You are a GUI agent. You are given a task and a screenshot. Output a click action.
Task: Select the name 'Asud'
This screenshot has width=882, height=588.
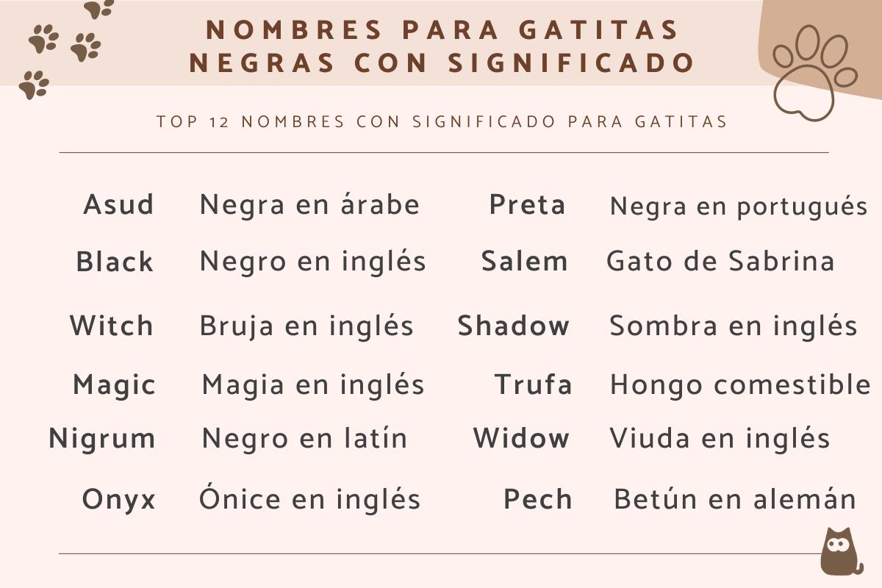click(118, 204)
